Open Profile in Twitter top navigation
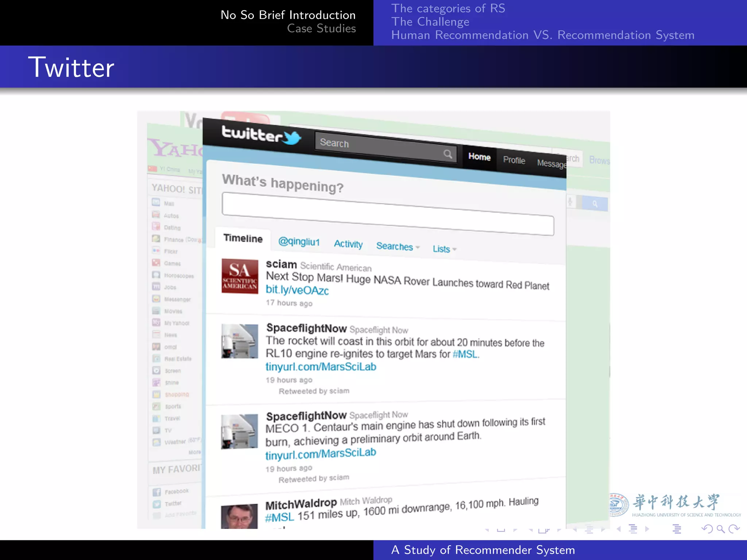Viewport: 747px width, 560px height. point(514,160)
